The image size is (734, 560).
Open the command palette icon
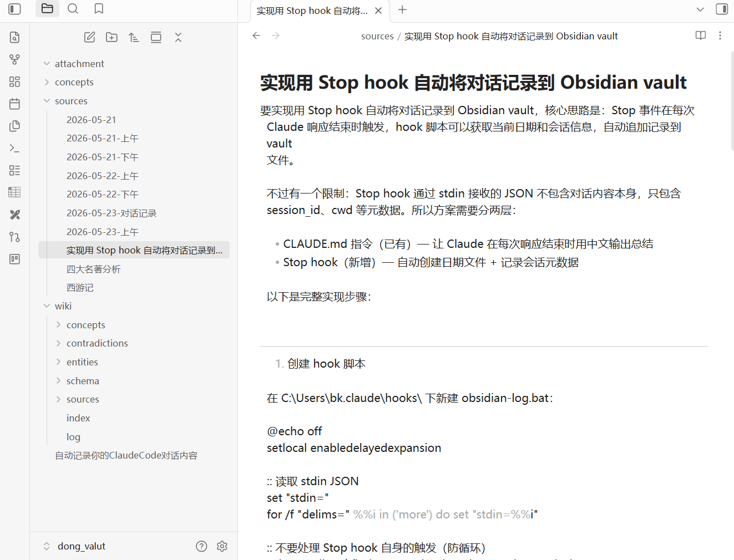pyautogui.click(x=15, y=148)
